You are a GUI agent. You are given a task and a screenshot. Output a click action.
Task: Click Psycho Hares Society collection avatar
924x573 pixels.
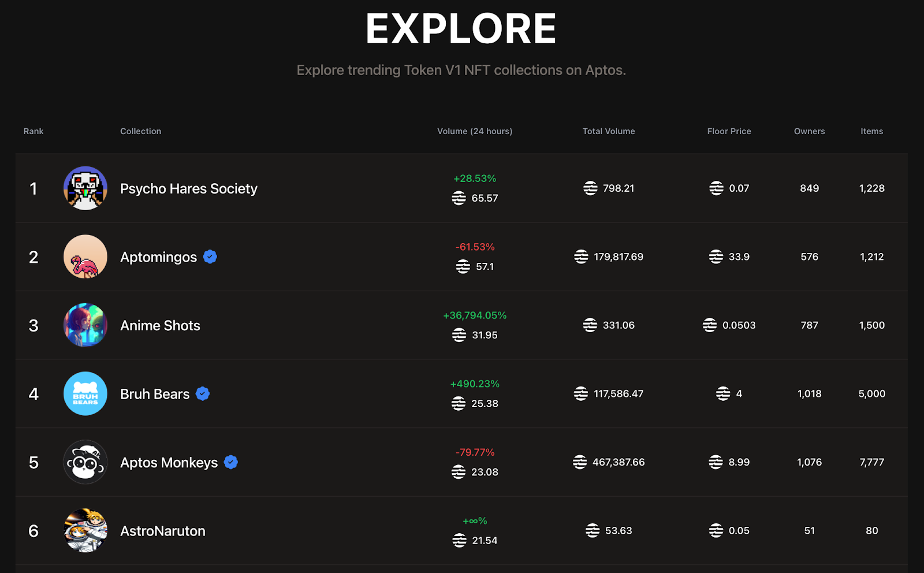pyautogui.click(x=85, y=188)
